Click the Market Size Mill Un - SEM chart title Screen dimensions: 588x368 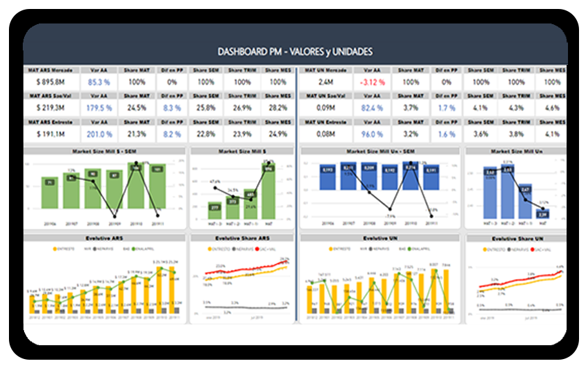pos(378,151)
